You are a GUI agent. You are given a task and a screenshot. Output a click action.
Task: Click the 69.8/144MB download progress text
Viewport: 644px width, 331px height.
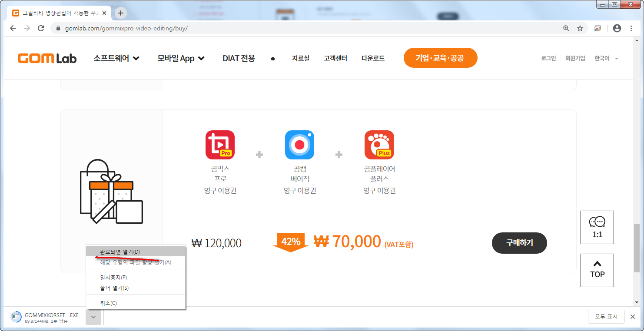pyautogui.click(x=46, y=321)
